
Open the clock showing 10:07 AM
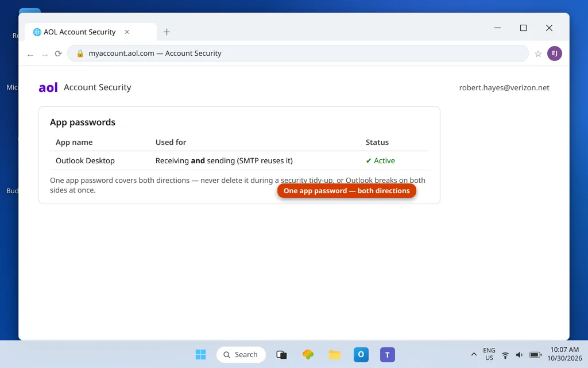pos(564,354)
